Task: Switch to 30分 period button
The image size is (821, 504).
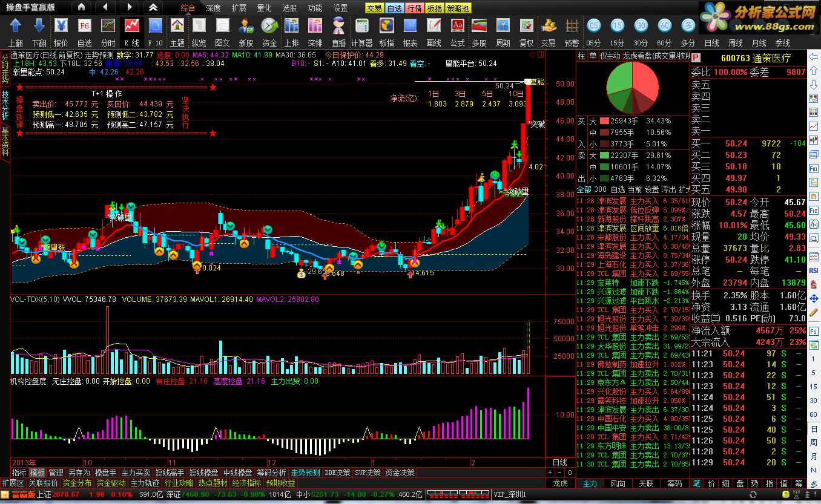Action: coord(641,25)
